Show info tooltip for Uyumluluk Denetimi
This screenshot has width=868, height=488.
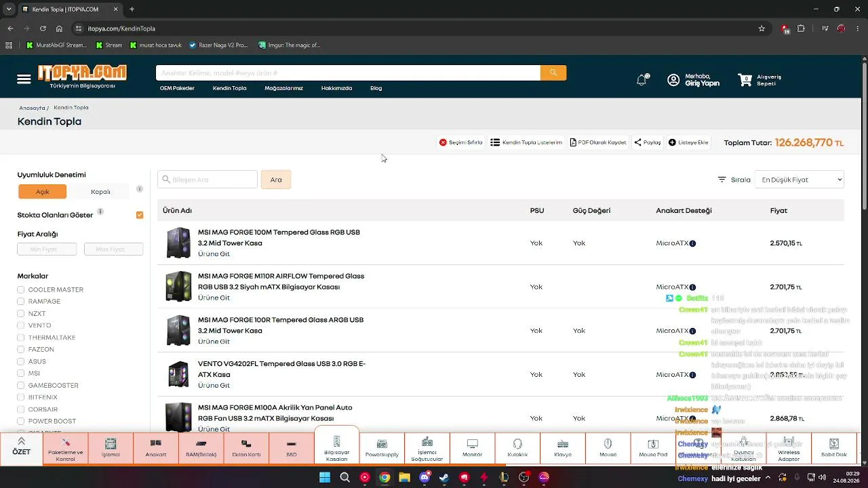pos(140,189)
